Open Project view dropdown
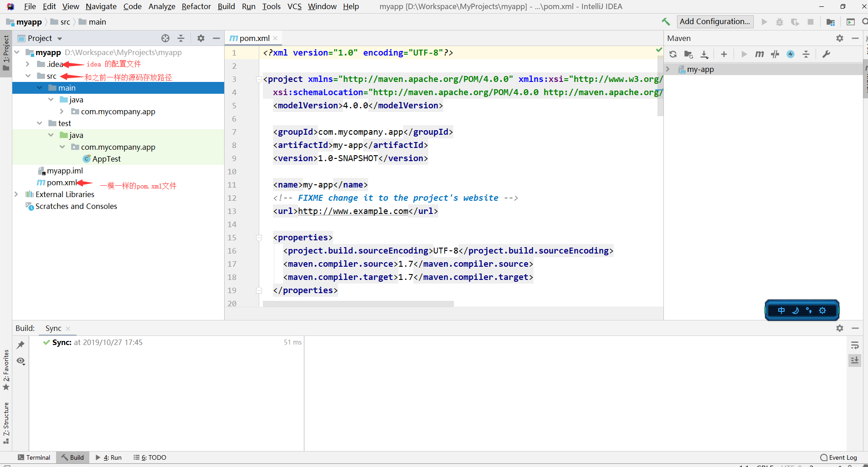This screenshot has height=467, width=868. coord(60,39)
